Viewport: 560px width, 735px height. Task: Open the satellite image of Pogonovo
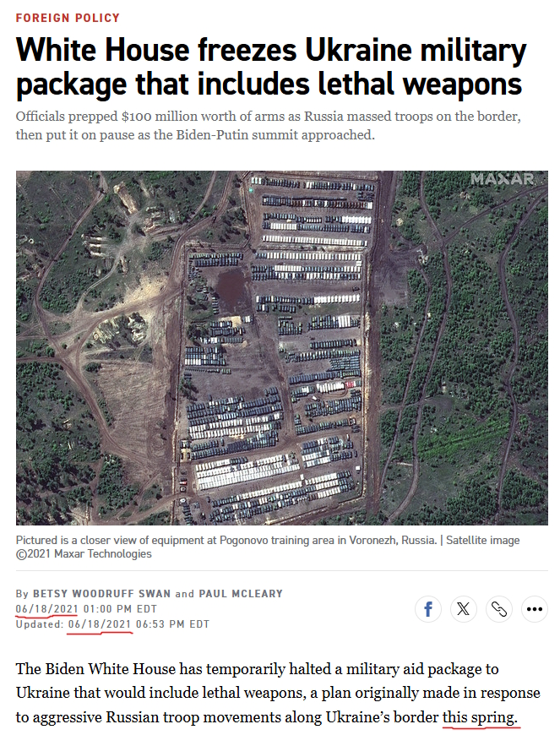pos(281,348)
